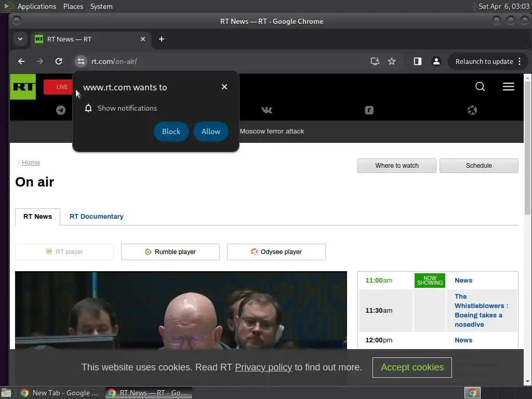The image size is (532, 399).
Task: Close the RT News tab
Action: (143, 39)
